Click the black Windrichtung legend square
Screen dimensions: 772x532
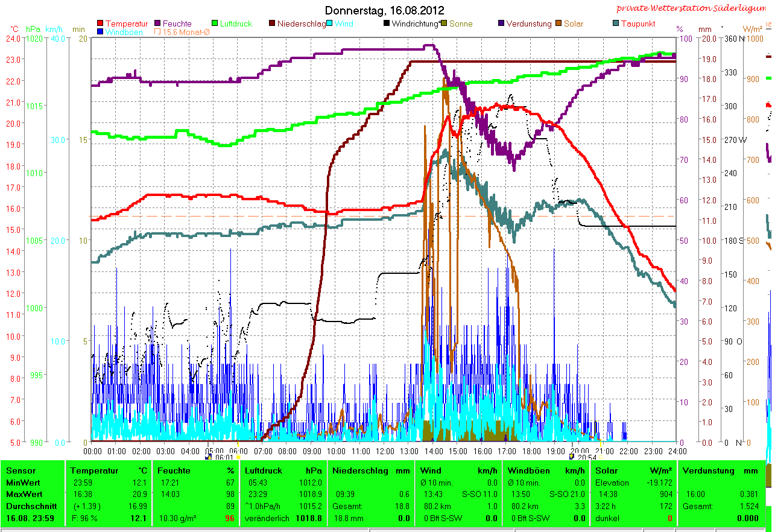coord(387,24)
